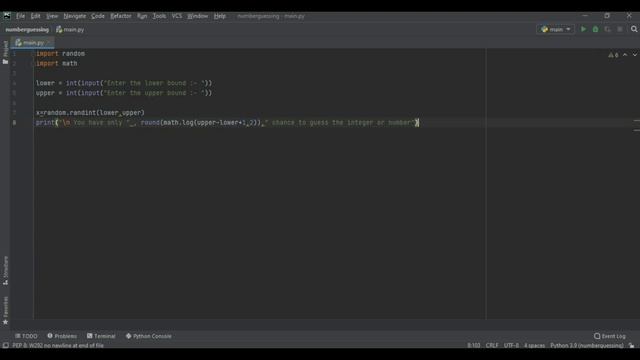Click the warnings indicator triangle in editor
The width and height of the screenshot is (640, 360).
pos(613,55)
